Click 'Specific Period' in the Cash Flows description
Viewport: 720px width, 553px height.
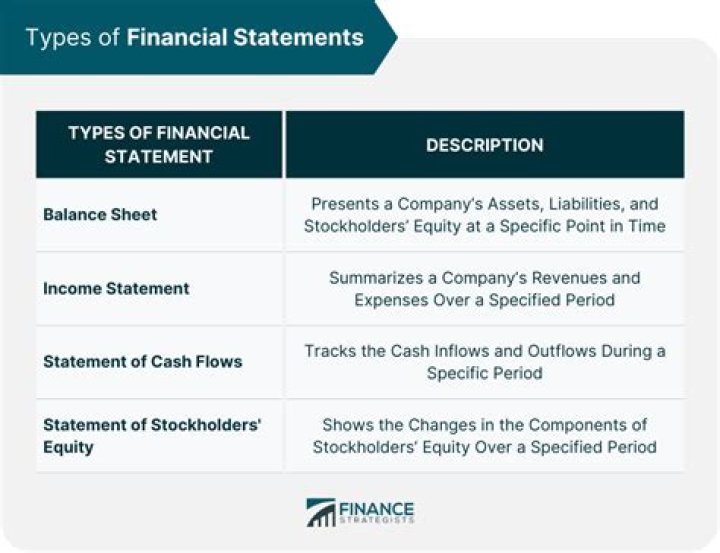(x=484, y=373)
